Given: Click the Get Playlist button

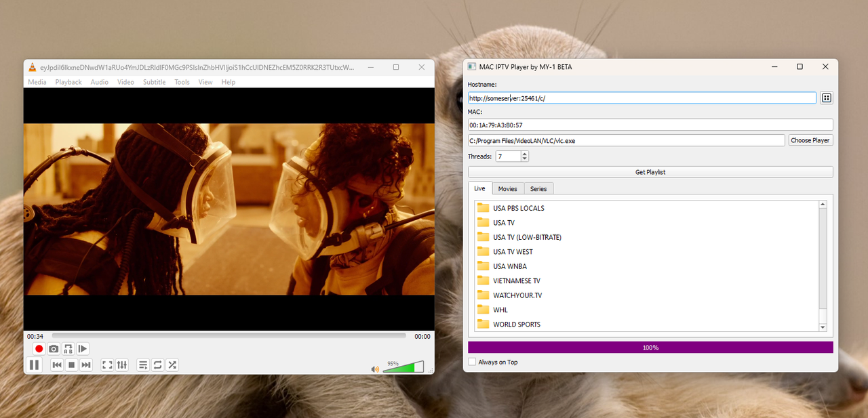Looking at the screenshot, I should pyautogui.click(x=650, y=172).
